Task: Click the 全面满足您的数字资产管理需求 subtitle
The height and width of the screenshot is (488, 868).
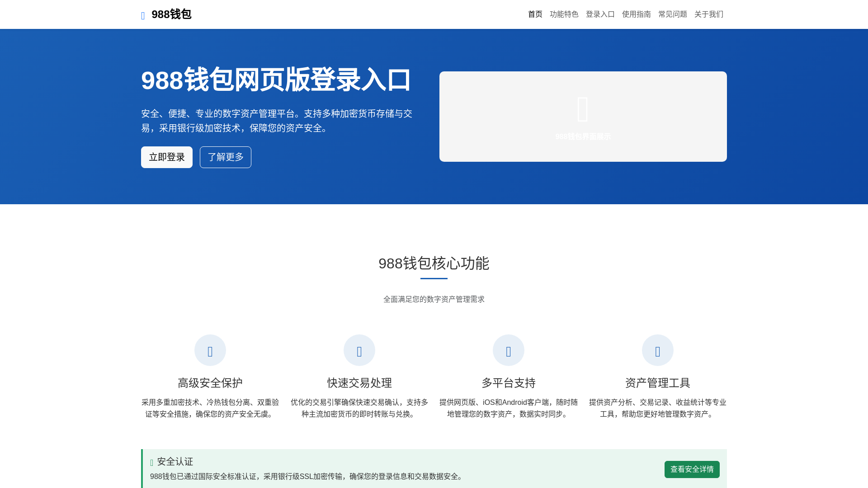Action: (x=434, y=299)
